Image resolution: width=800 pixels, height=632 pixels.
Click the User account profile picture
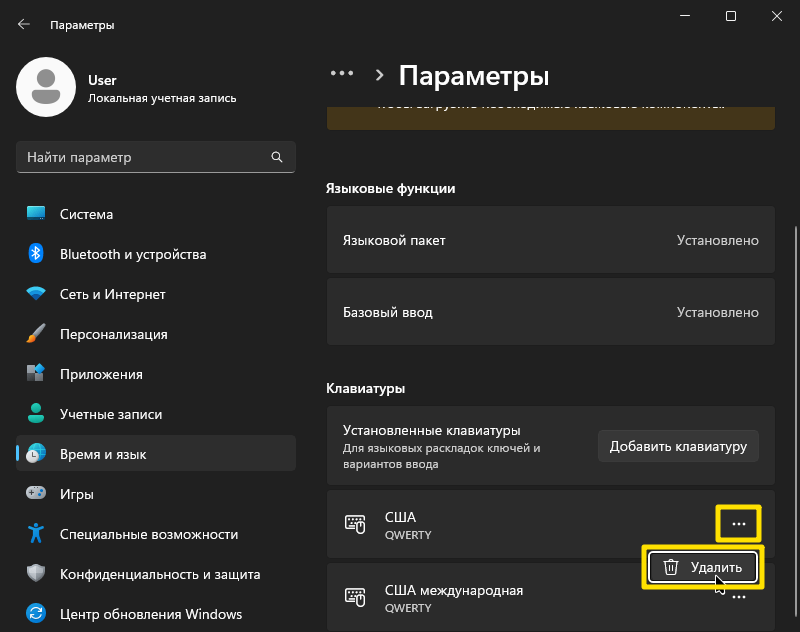(x=45, y=87)
